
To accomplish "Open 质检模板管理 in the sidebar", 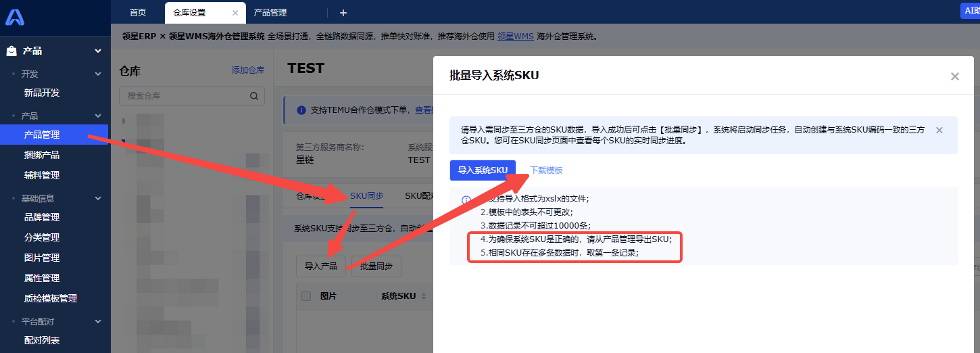I will click(x=51, y=298).
